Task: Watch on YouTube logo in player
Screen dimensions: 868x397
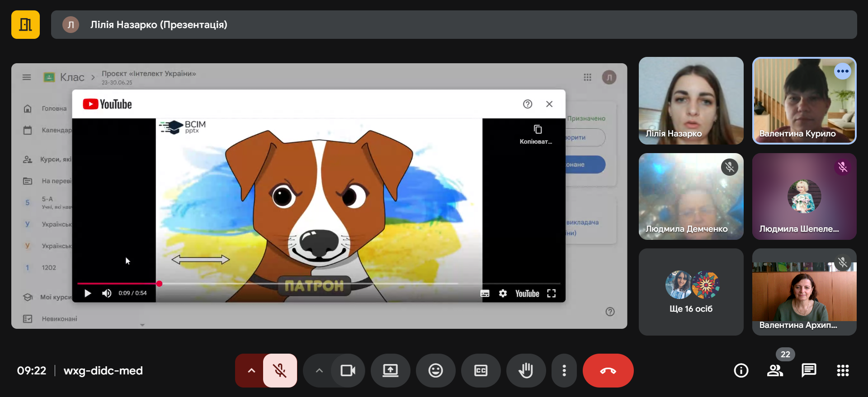Action: (x=527, y=294)
